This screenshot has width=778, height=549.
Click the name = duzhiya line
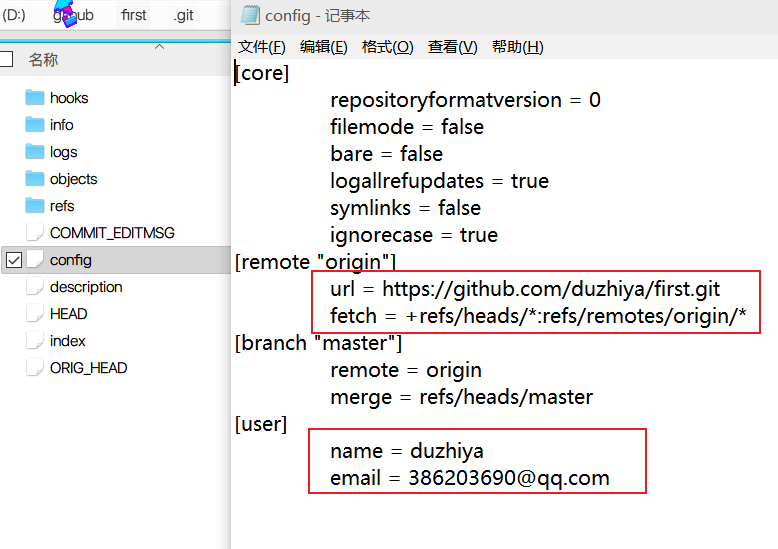pos(407,452)
